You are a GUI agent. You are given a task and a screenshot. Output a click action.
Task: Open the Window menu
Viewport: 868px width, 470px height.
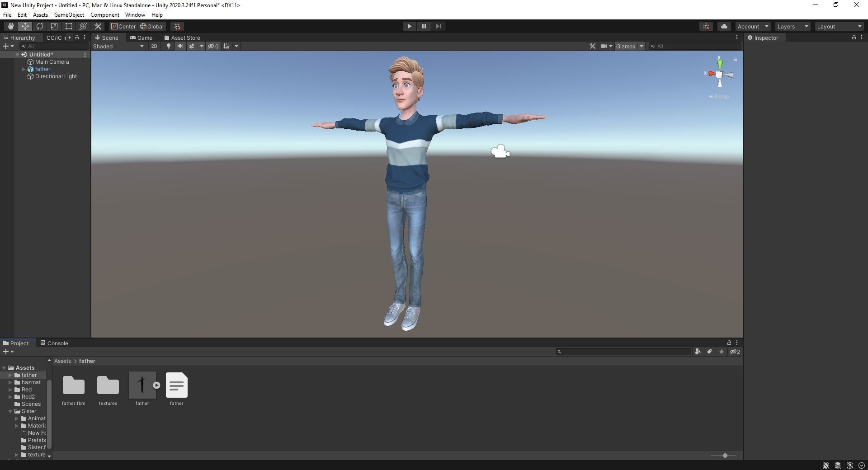tap(135, 15)
